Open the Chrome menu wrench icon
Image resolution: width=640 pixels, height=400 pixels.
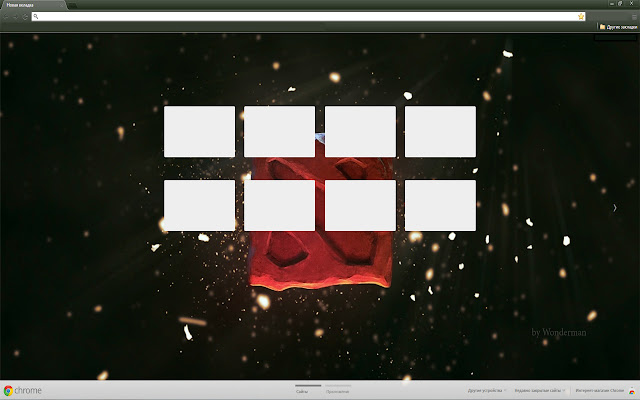click(x=632, y=16)
